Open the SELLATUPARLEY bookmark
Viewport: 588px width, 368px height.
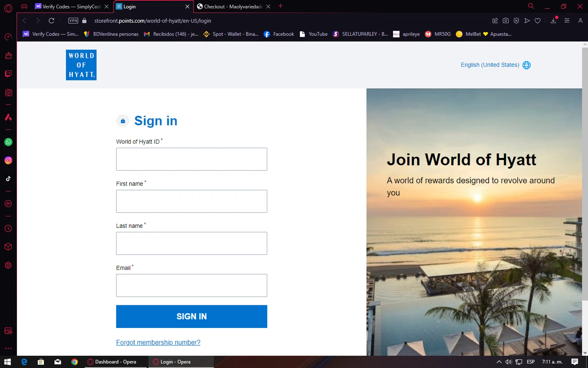(360, 34)
